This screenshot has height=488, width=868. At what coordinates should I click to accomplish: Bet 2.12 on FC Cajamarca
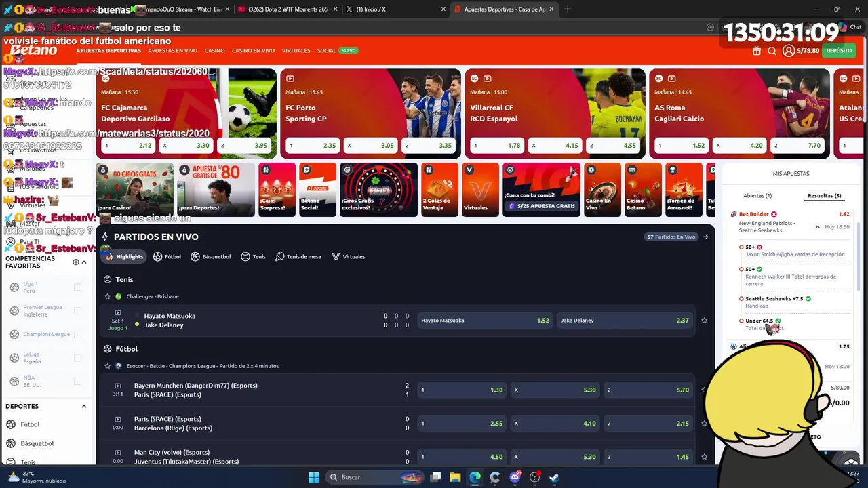click(127, 146)
